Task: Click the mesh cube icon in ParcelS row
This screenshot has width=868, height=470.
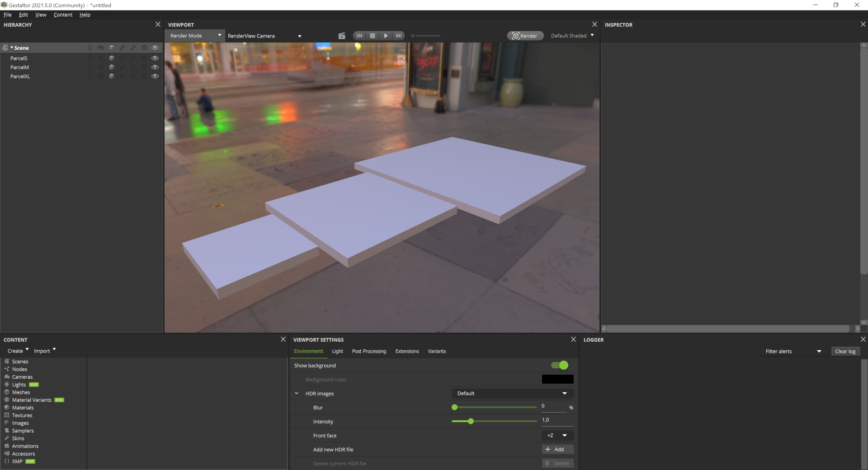Action: pos(112,58)
